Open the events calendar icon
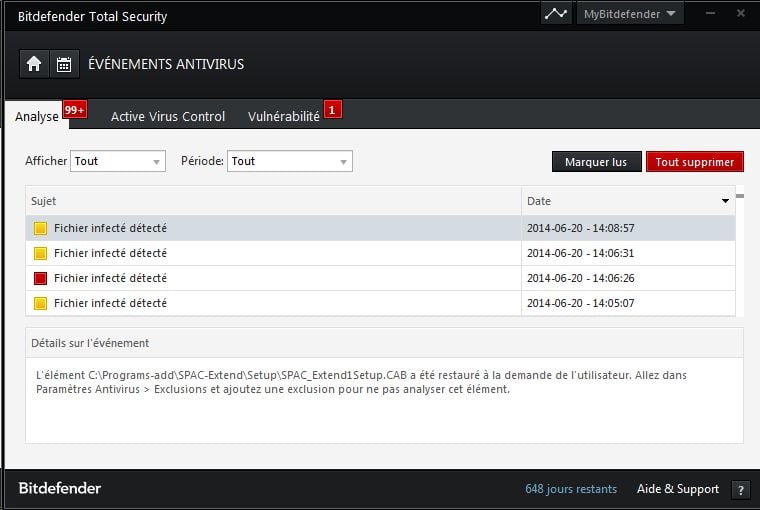Screen dimensions: 760x510 tap(64, 64)
